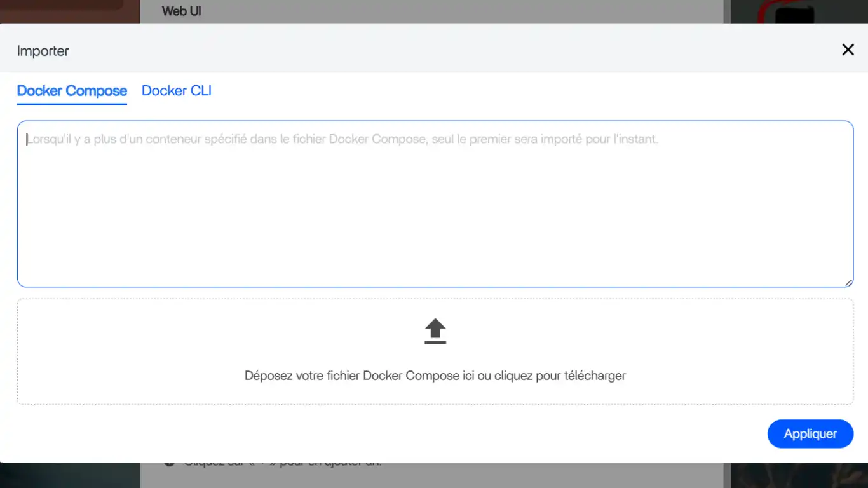Select the Docker Compose tab
The image size is (868, 488).
tap(72, 91)
